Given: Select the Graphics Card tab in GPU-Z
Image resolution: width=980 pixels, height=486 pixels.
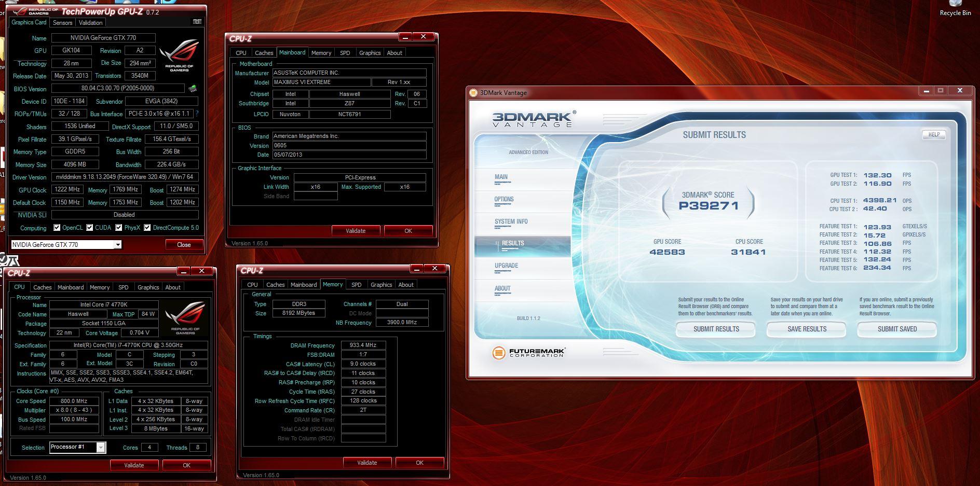Looking at the screenshot, I should pos(29,22).
